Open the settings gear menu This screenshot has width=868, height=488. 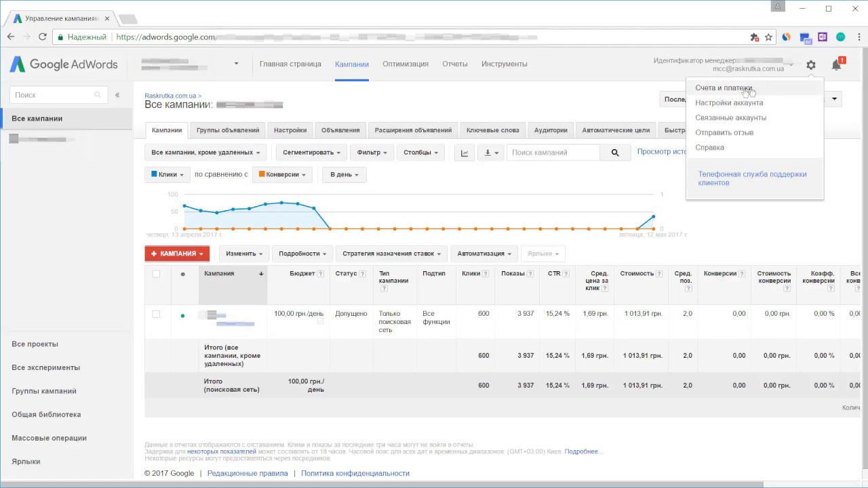[x=811, y=65]
